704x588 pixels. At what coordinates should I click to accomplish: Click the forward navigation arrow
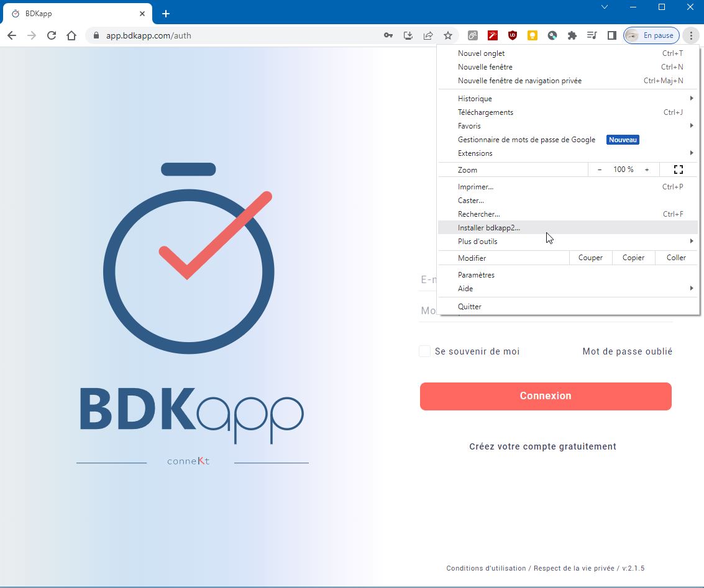click(32, 35)
